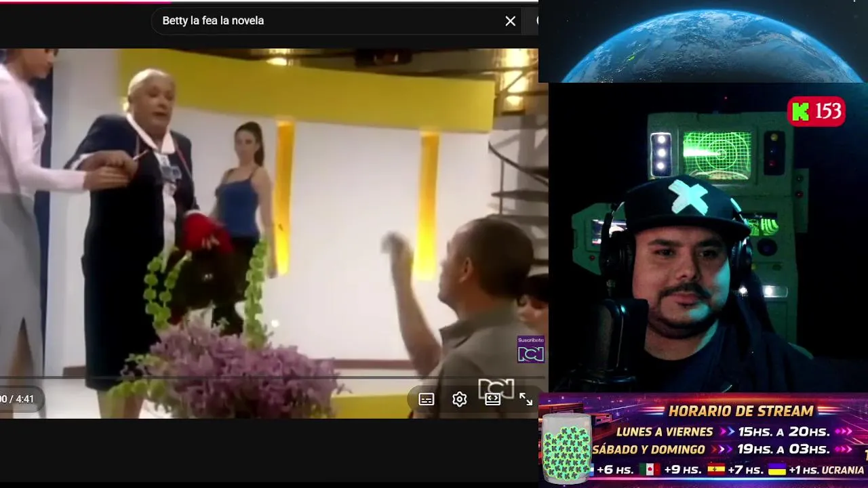Toggle subtitles/closed captions on the video

(426, 399)
